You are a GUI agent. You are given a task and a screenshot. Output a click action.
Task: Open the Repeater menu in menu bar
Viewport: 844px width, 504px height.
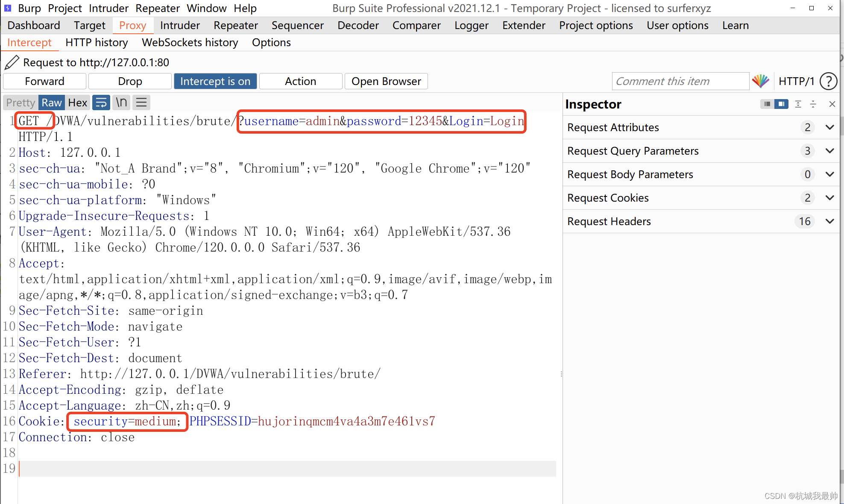[x=158, y=8]
